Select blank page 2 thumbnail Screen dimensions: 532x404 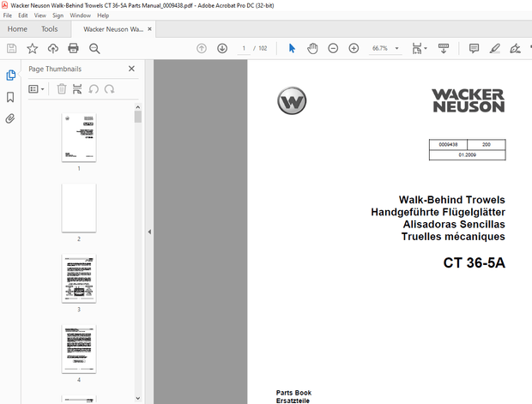pyautogui.click(x=79, y=208)
